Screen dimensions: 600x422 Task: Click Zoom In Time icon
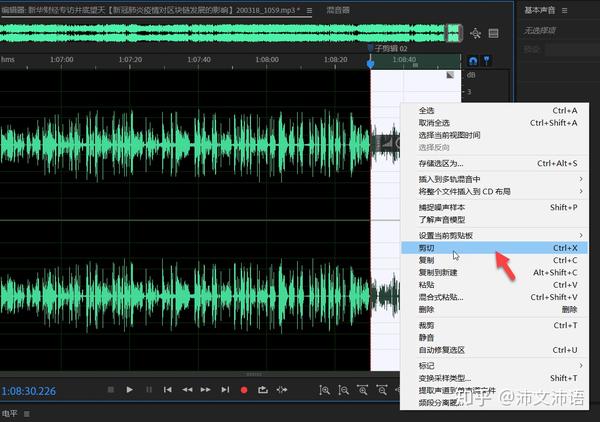[362, 390]
